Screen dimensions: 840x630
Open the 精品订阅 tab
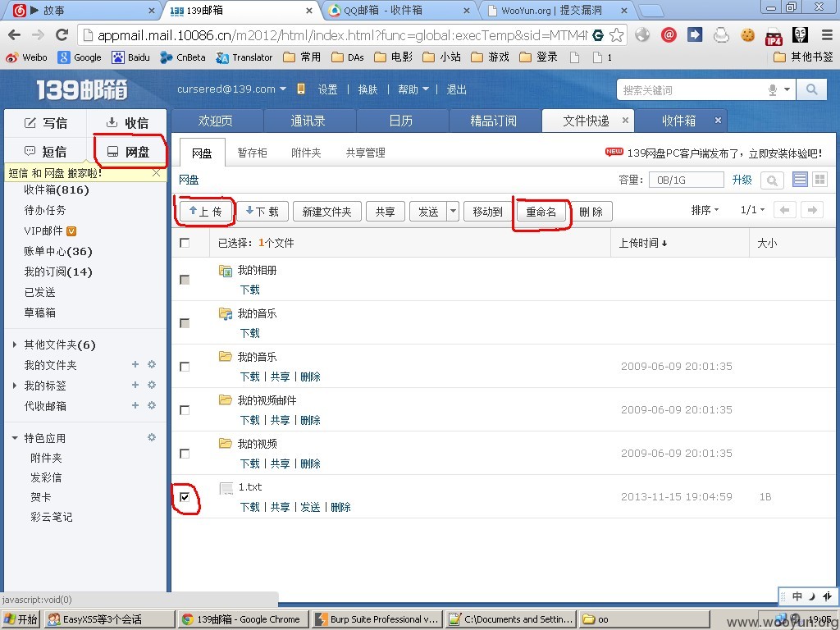pos(493,121)
